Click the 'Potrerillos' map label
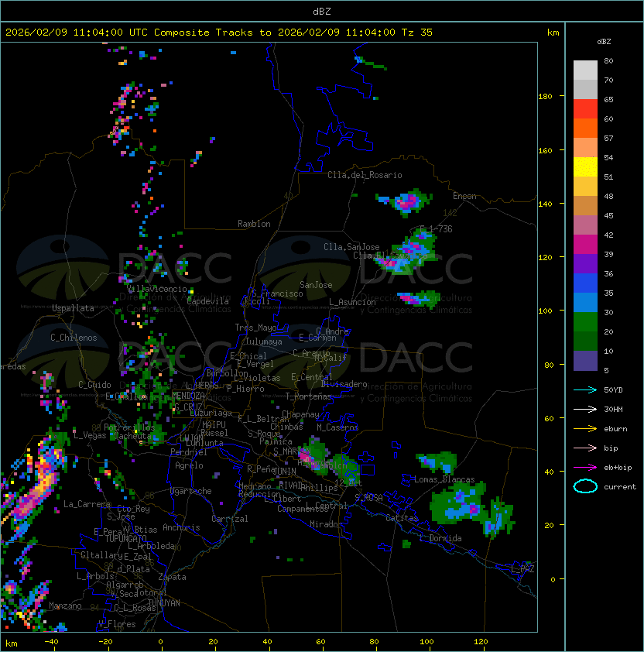The image size is (644, 652). click(x=129, y=427)
